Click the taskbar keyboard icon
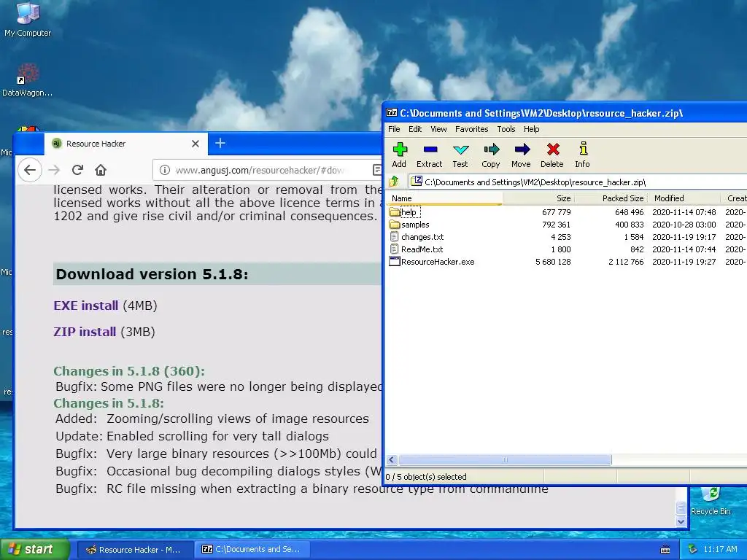Image resolution: width=747 pixels, height=560 pixels. click(665, 550)
